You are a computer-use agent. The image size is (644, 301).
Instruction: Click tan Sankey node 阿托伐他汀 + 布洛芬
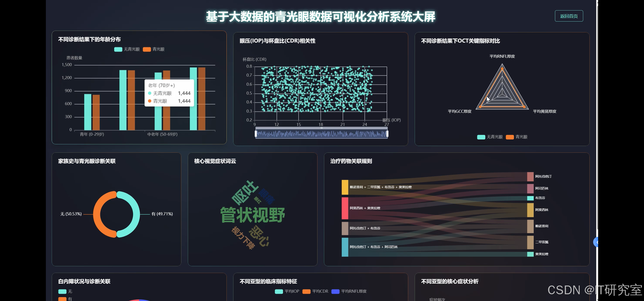point(345,228)
